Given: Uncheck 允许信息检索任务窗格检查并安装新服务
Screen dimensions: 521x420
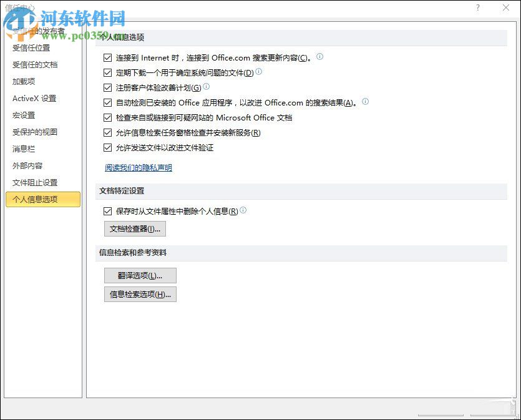Looking at the screenshot, I should click(x=109, y=132).
